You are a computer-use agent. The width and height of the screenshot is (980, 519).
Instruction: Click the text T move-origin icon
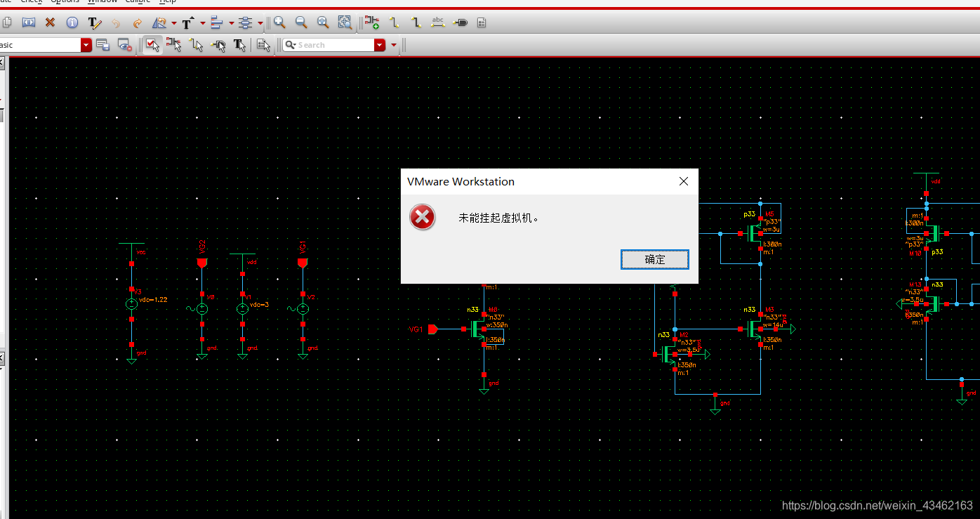pyautogui.click(x=188, y=23)
